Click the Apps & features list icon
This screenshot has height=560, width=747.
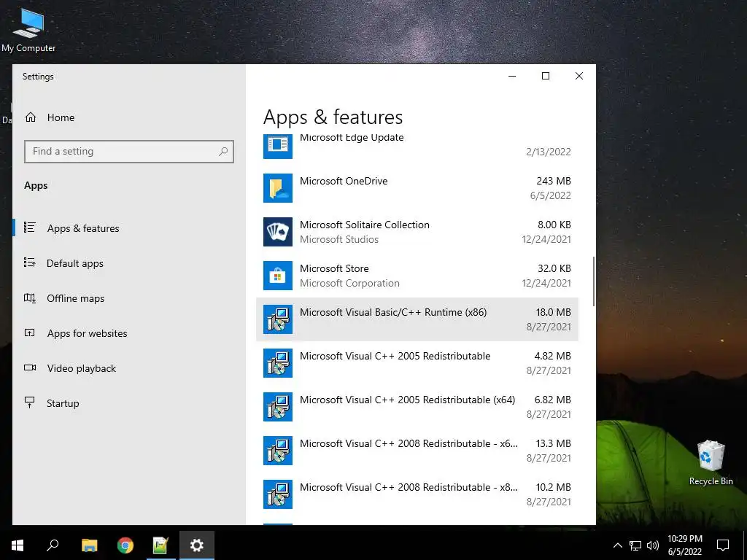29,227
